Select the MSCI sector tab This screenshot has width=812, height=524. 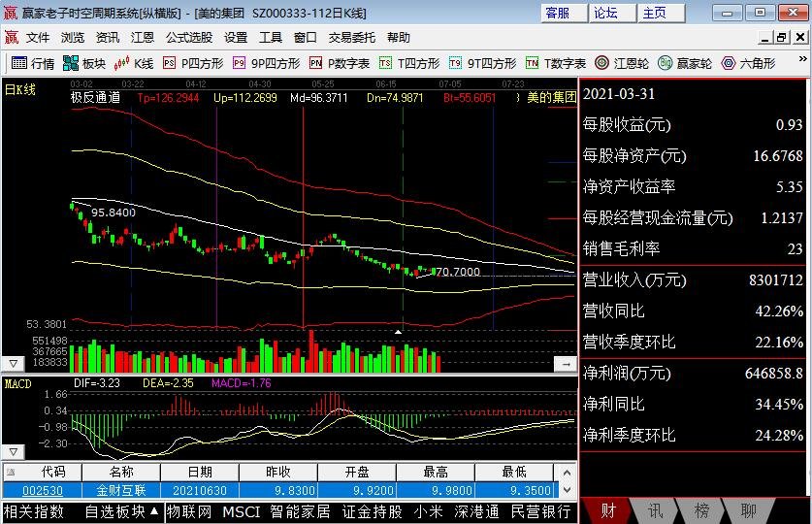click(242, 511)
